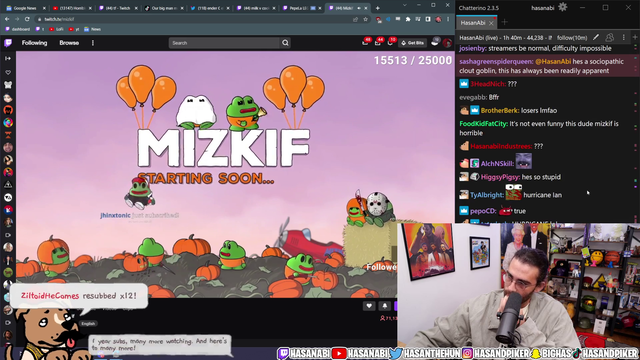
Task: Go back in Chrome
Action: pos(7,19)
